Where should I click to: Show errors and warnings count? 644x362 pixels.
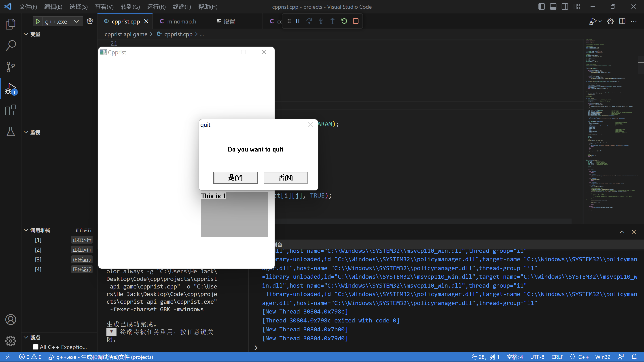[x=30, y=357]
